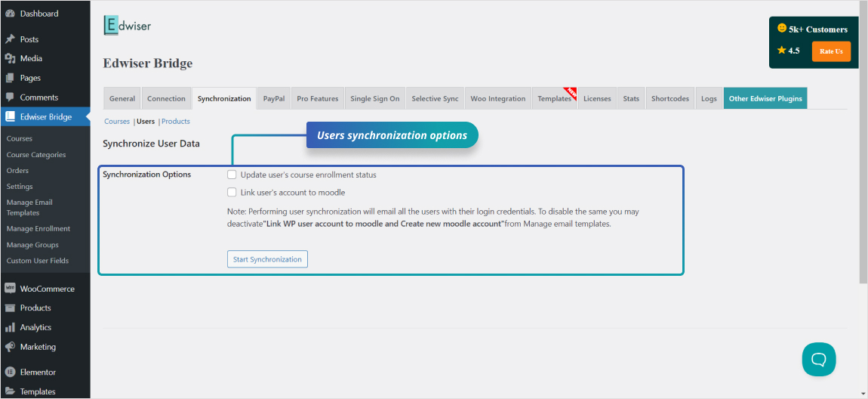Open Settings in Edwiser Bridge submenu
This screenshot has width=868, height=399.
coord(20,186)
